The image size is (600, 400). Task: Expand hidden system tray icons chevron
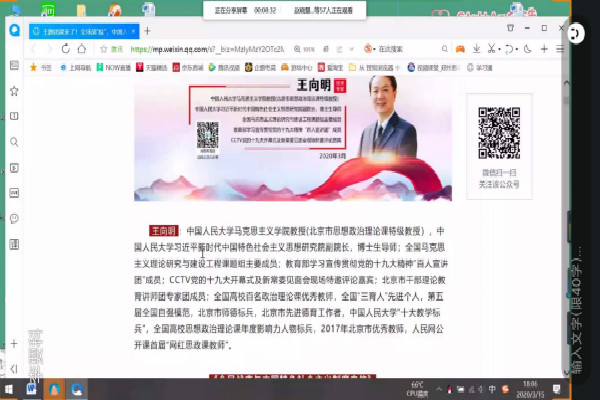[439, 389]
